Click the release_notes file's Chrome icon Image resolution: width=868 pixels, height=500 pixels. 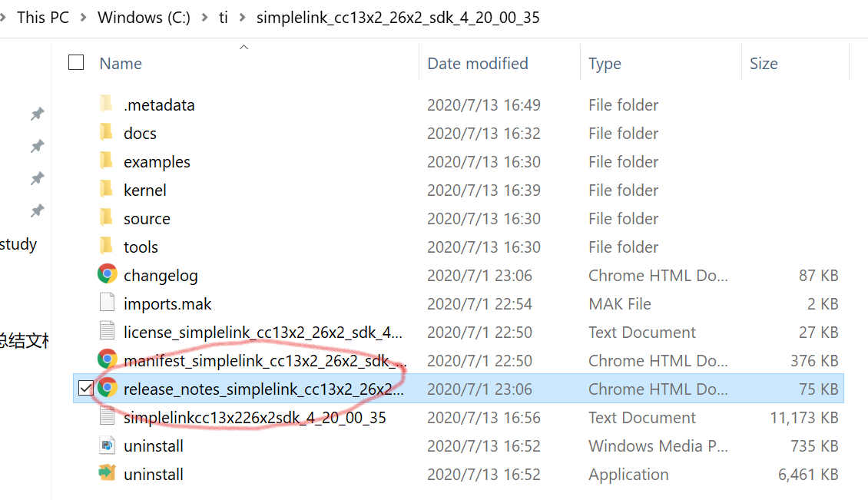coord(107,388)
